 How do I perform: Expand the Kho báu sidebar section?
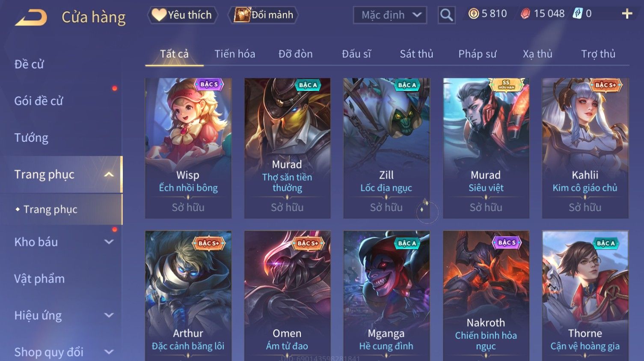pos(109,242)
